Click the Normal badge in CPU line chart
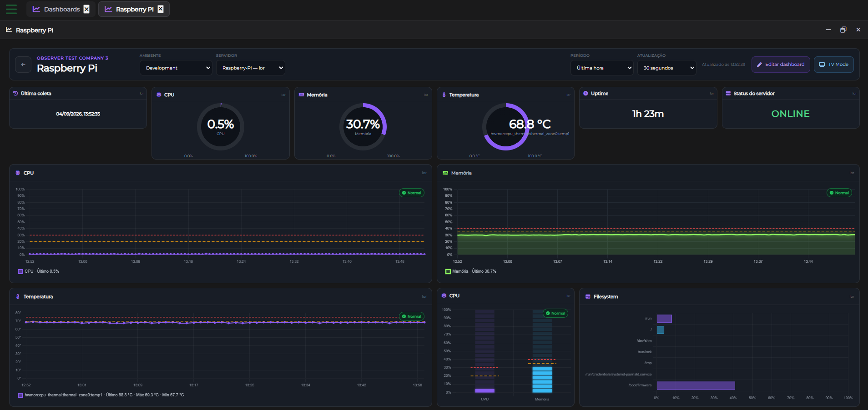 pos(412,193)
